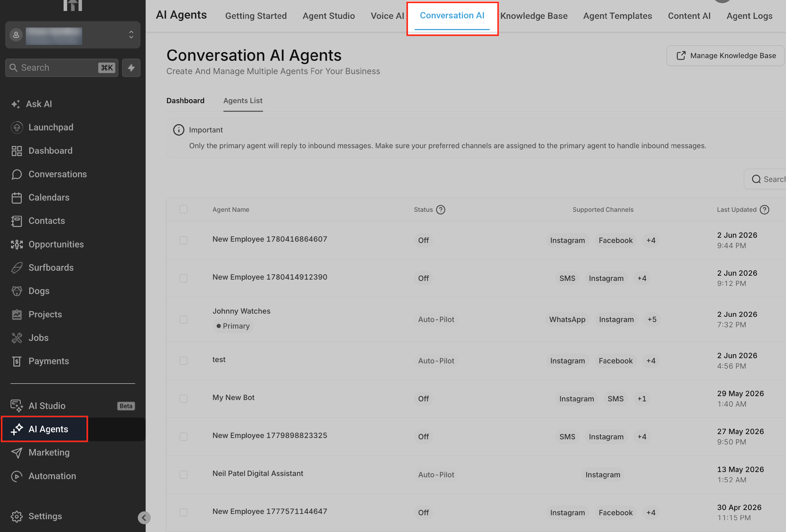Check the test agent row checkbox

[183, 361]
